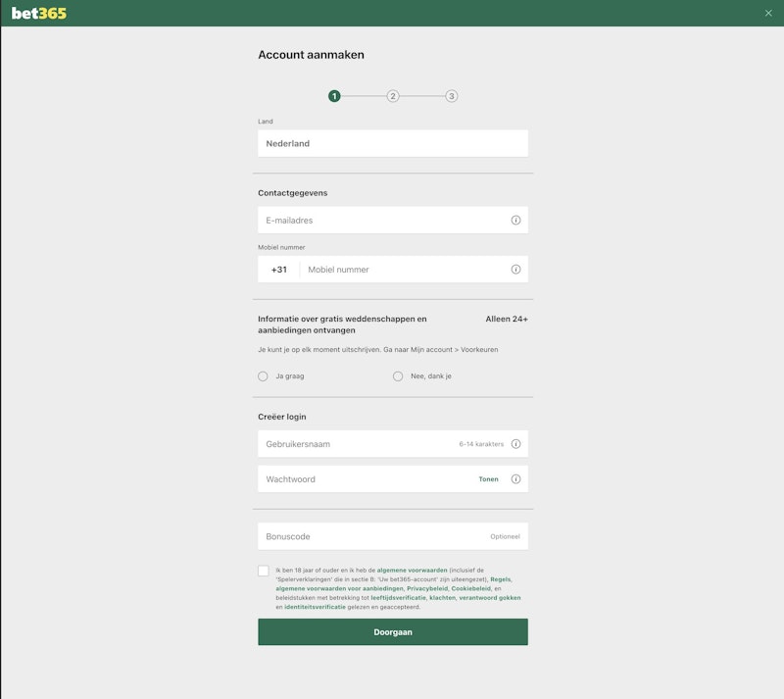Go to step 2 in progress indicator
784x699 pixels.
tap(393, 96)
